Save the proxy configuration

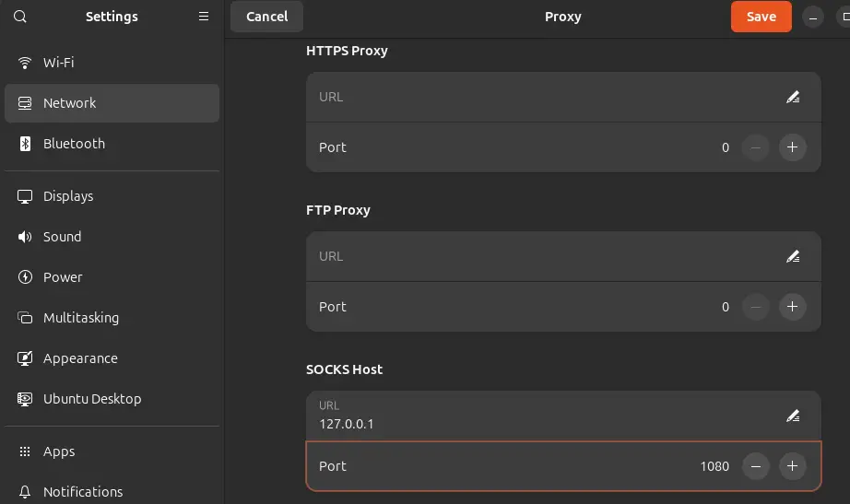coord(761,17)
